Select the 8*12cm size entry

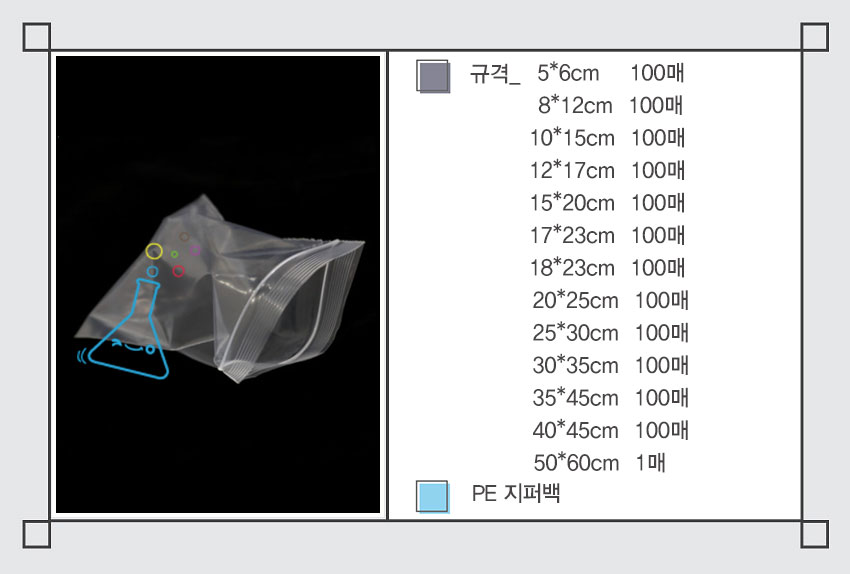point(575,105)
